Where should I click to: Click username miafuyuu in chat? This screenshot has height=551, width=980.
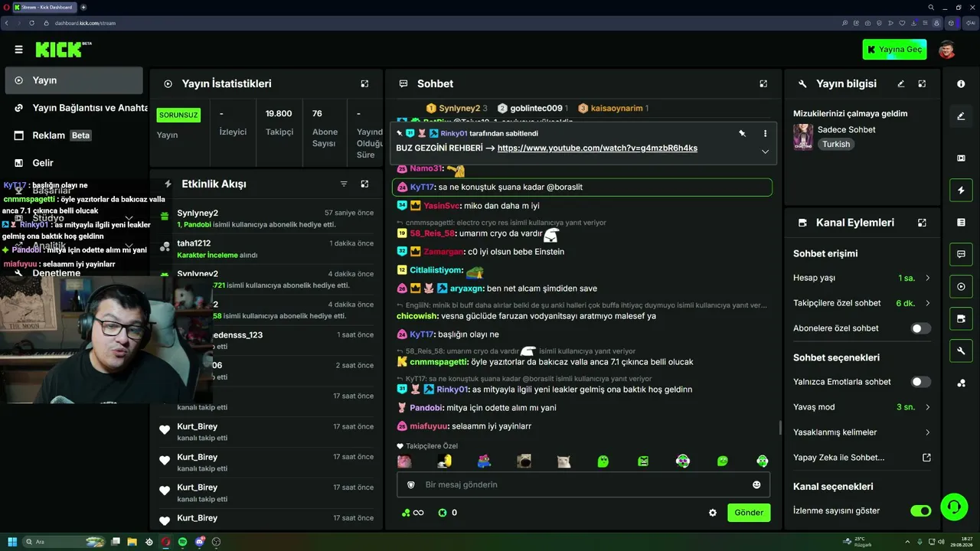click(429, 426)
